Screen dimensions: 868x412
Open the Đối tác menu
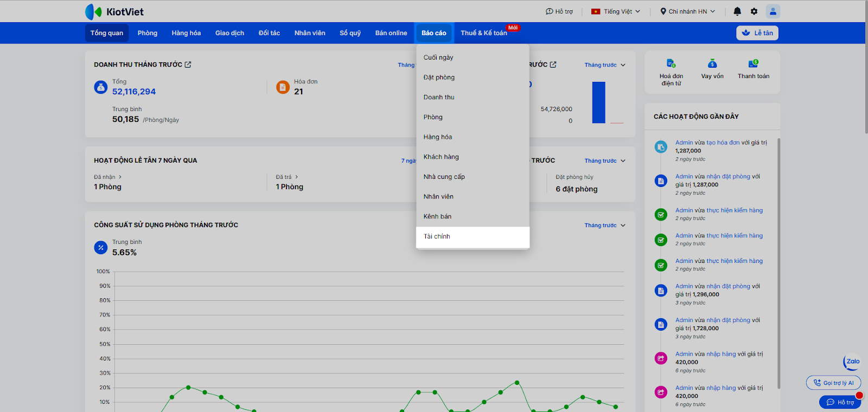(x=269, y=33)
